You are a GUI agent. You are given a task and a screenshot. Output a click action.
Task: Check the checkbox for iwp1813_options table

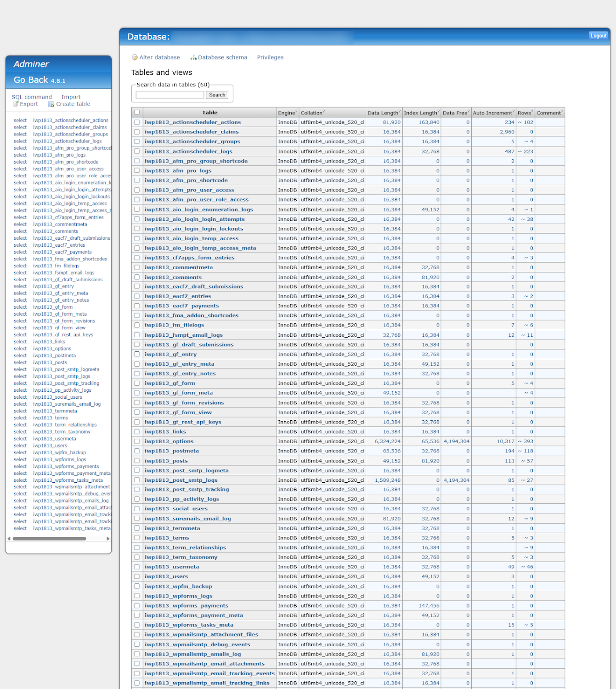pyautogui.click(x=136, y=441)
